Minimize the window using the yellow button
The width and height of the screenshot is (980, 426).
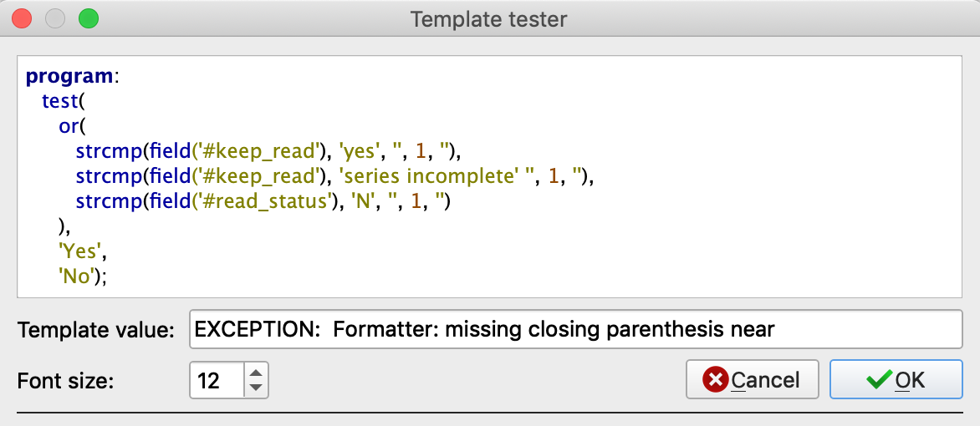[55, 18]
